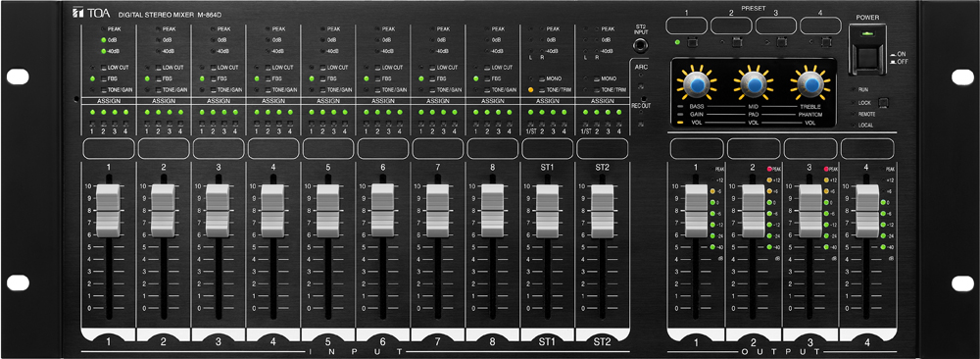The width and height of the screenshot is (980, 359).
Task: Click the input channel 5 fader cap
Action: tap(328, 211)
